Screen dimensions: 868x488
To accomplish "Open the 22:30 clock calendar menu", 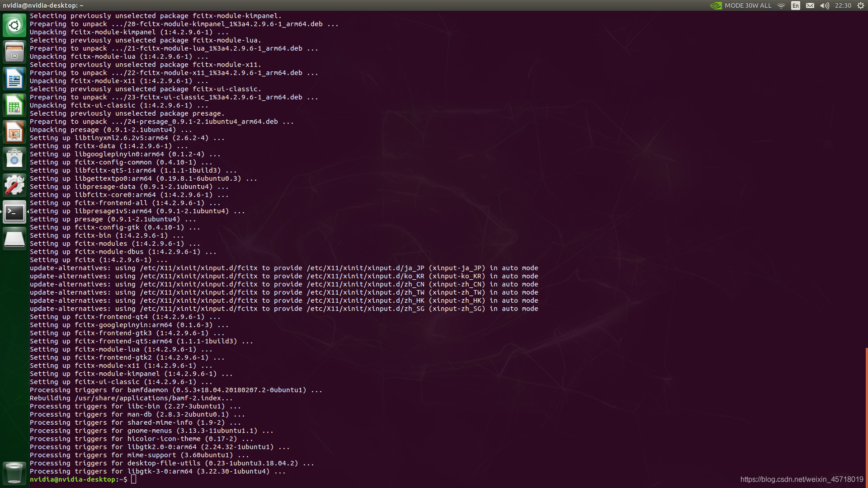I will point(843,5).
